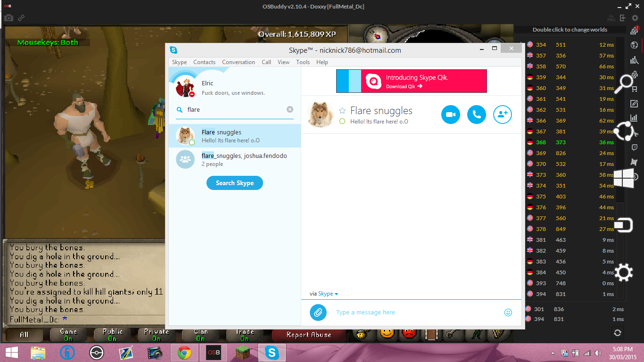Viewport: 644px width, 362px height.
Task: Refresh the OSBuddy world list
Action: (x=618, y=333)
